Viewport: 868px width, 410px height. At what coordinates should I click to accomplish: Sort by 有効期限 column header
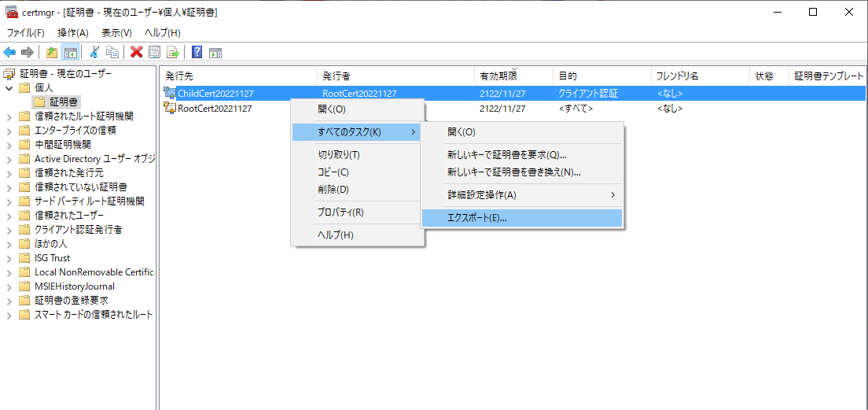[x=513, y=76]
